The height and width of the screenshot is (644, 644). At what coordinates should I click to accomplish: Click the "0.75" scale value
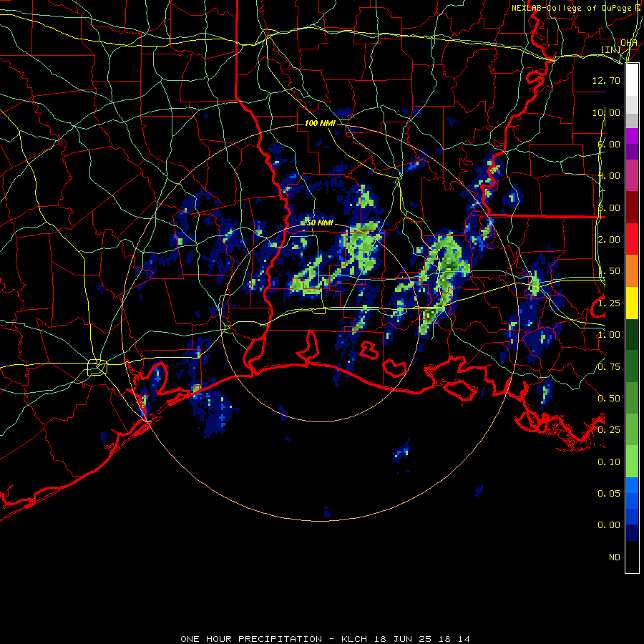click(x=609, y=367)
